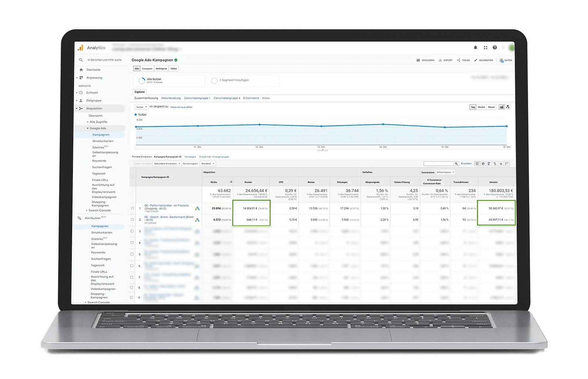588x379 pixels.
Task: Click the sort arrow in Klicks column
Action: [x=231, y=182]
